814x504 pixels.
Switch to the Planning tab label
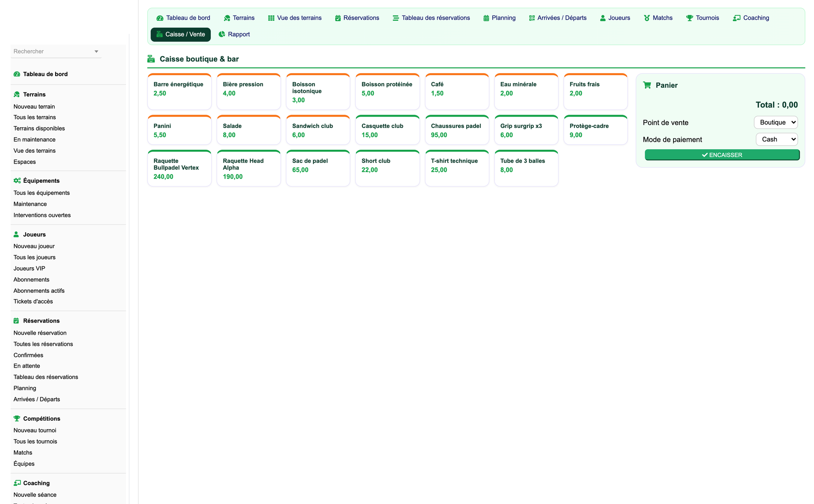(x=504, y=18)
